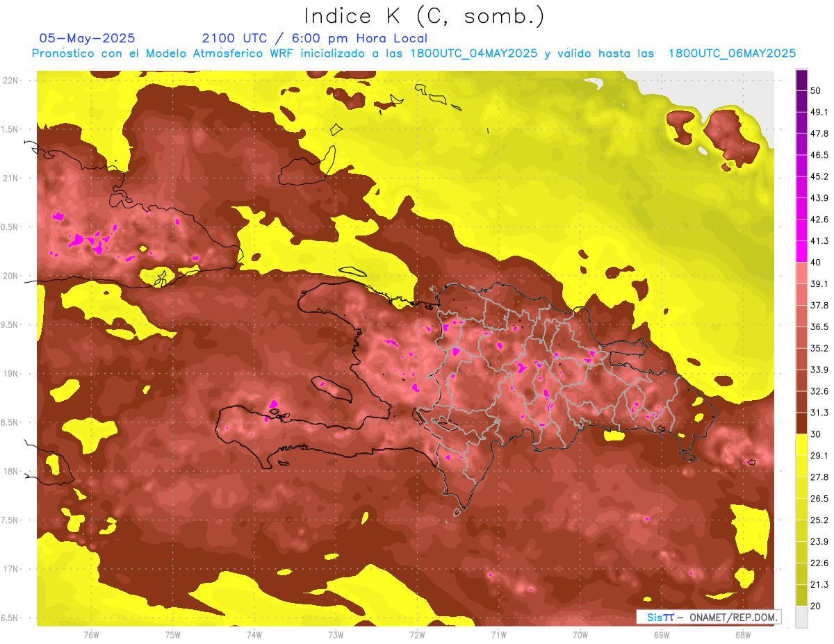Click the colorbar value "29.1"

point(819,456)
